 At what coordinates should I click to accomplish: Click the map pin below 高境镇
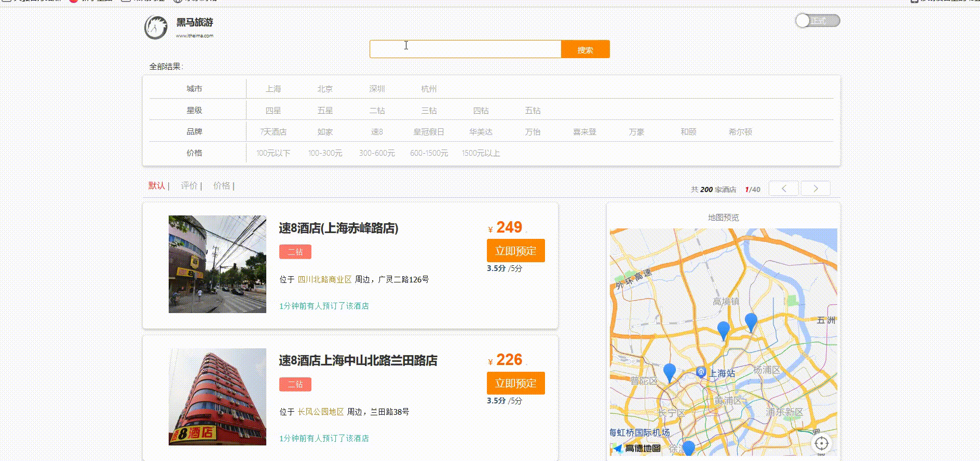[x=724, y=330]
